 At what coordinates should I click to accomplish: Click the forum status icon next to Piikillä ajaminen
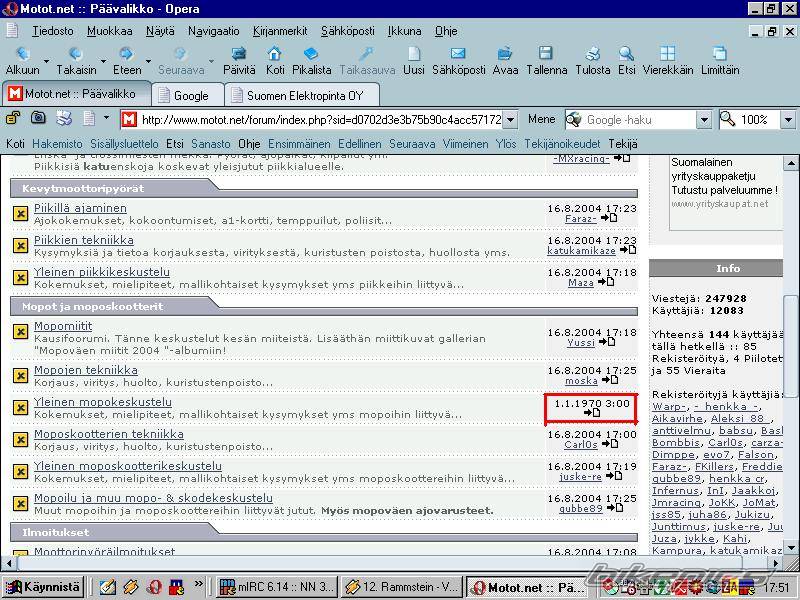pos(20,213)
